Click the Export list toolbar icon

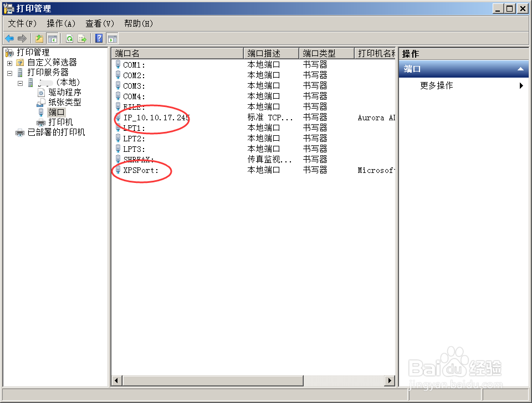pos(82,38)
